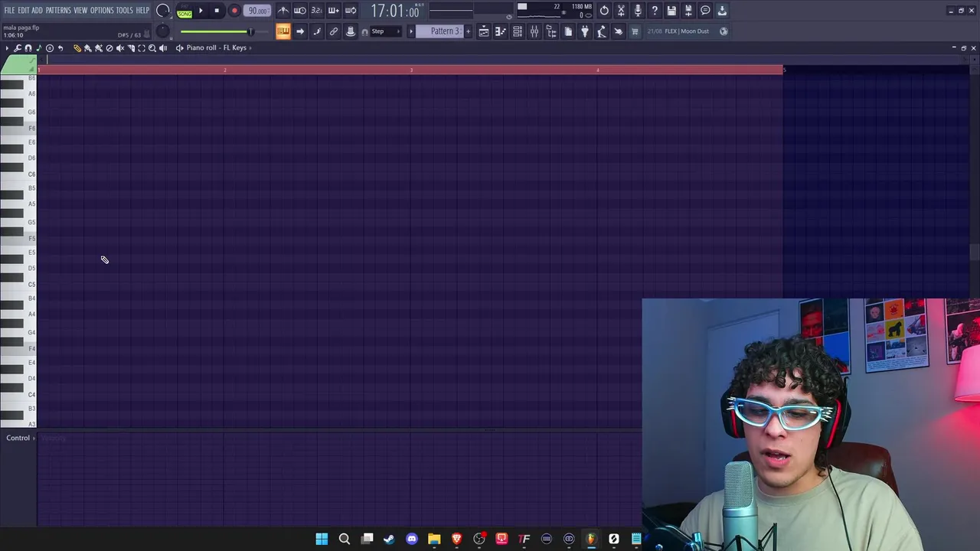Image resolution: width=980 pixels, height=551 pixels.
Task: Click the plugin plug icon
Action: coord(585,31)
